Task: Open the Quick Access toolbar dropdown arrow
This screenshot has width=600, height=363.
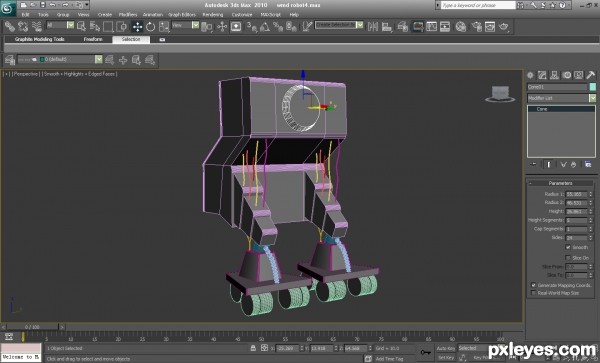Action: tap(87, 5)
